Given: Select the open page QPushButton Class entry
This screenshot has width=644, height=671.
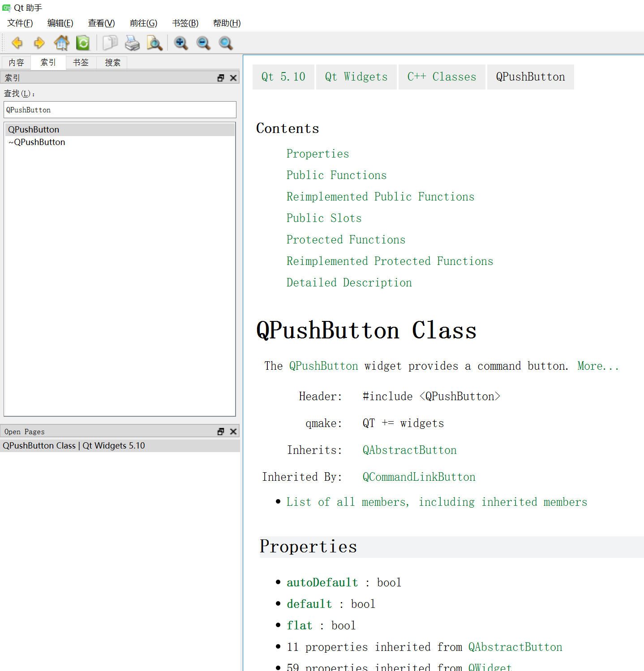Looking at the screenshot, I should click(x=120, y=445).
